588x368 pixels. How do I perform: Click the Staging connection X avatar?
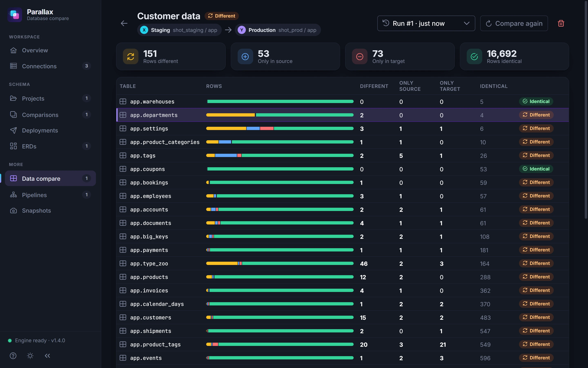144,30
